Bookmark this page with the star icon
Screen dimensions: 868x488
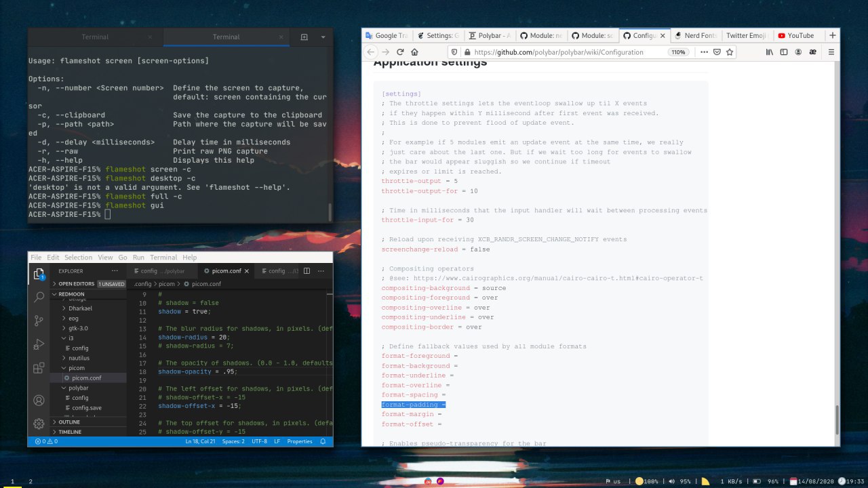pyautogui.click(x=730, y=52)
